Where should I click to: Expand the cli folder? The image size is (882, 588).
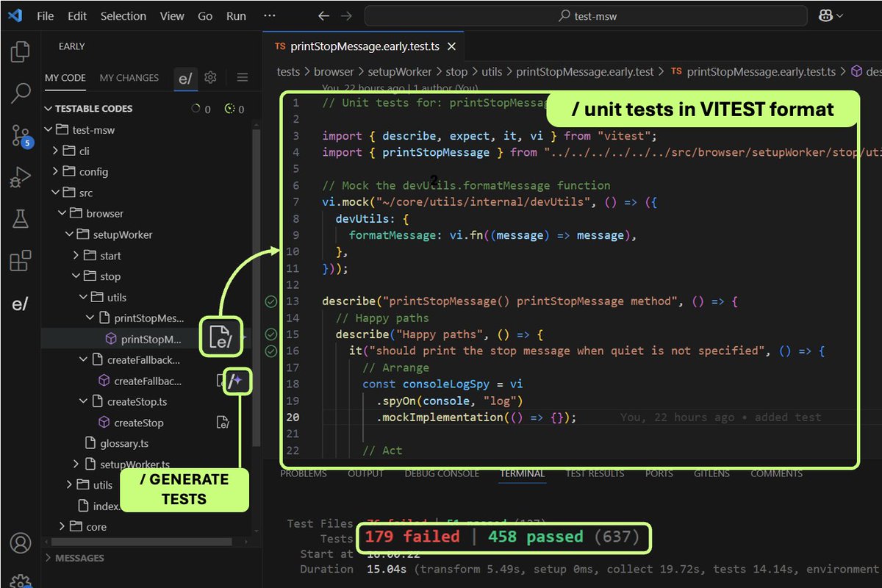(x=56, y=151)
